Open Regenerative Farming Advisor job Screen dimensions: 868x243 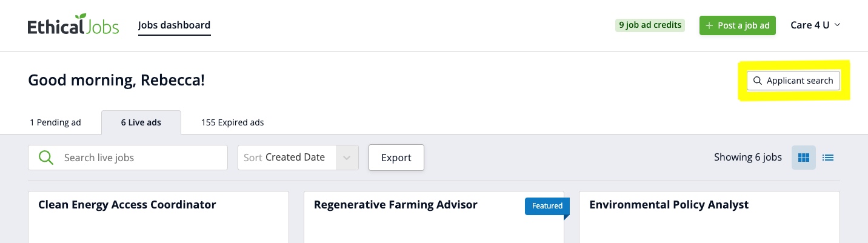coord(395,205)
